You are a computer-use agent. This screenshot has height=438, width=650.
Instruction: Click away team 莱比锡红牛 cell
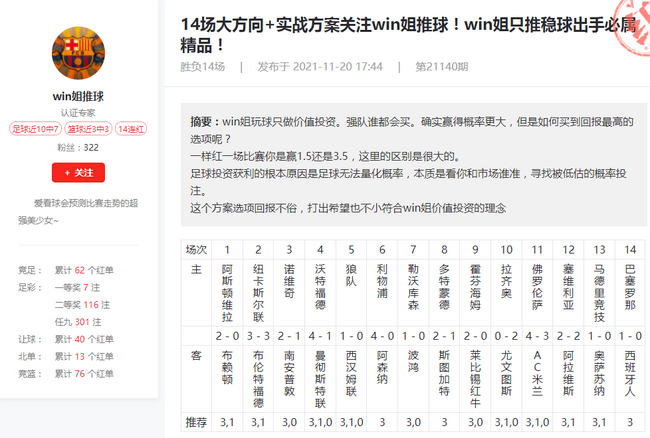click(475, 379)
